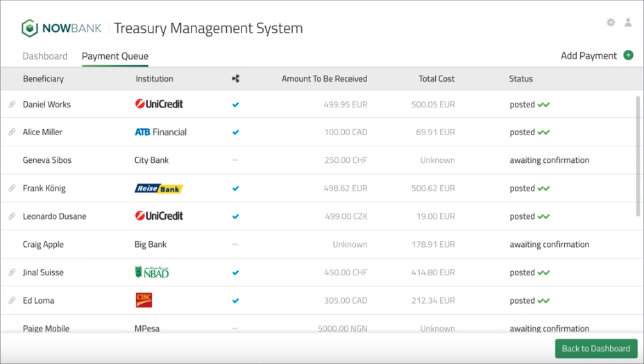This screenshot has width=644, height=364.
Task: Click UniCredit logo in Leonardo Dusane row
Action: point(159,216)
